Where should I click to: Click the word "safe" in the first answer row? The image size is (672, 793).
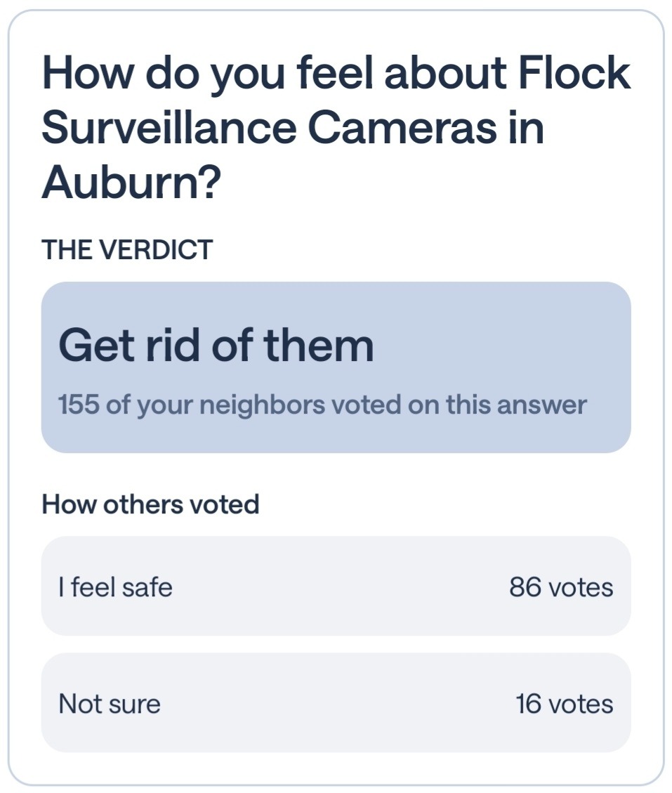147,587
